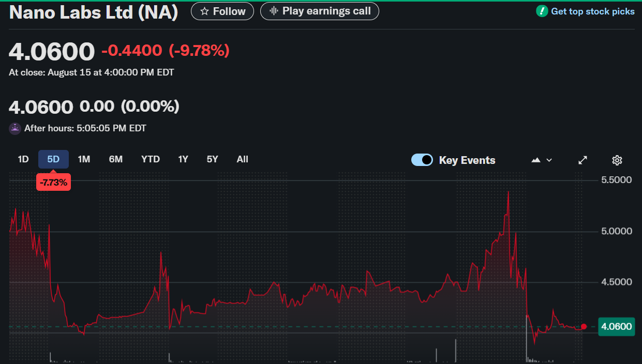This screenshot has height=364, width=642.
Task: Click the 4.5000 y-axis label
Action: 617,282
